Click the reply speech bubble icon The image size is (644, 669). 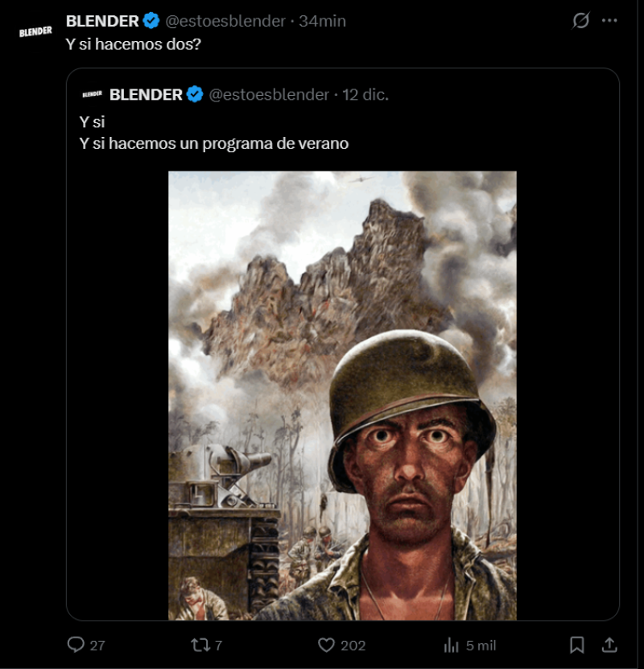76,645
